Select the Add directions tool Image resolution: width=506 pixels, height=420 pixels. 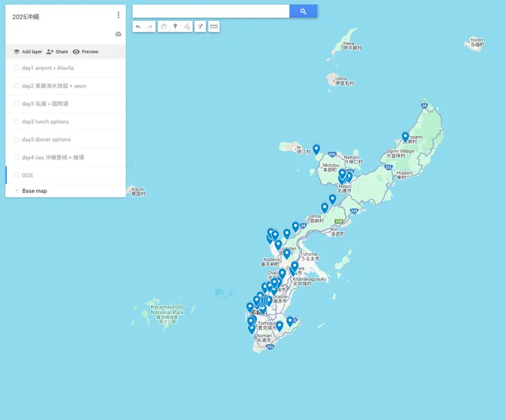coord(200,27)
